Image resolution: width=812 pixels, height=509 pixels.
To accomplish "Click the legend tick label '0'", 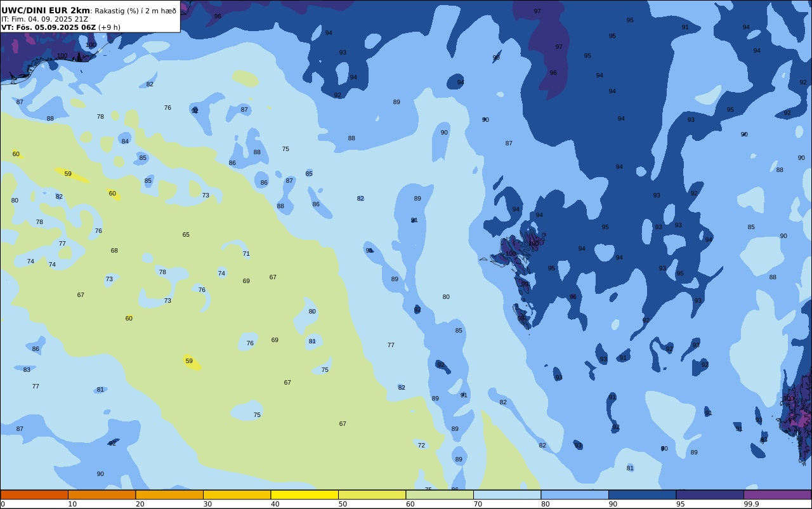I will (x=3, y=504).
